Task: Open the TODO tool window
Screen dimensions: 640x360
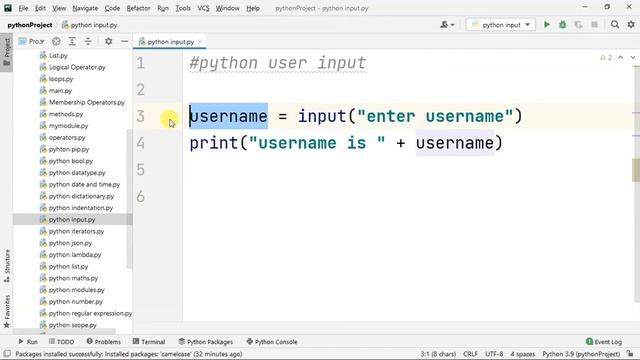Action: coord(61,342)
